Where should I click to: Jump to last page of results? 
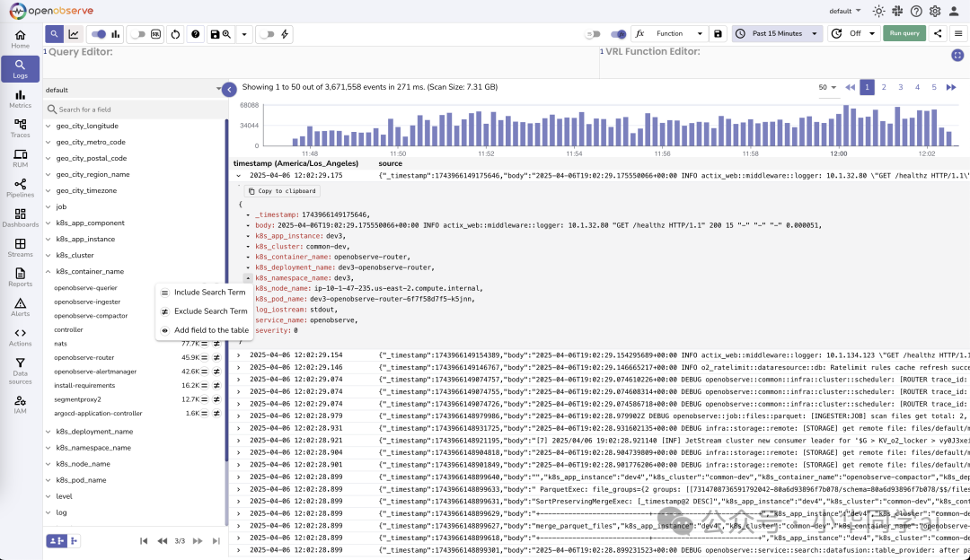[951, 87]
